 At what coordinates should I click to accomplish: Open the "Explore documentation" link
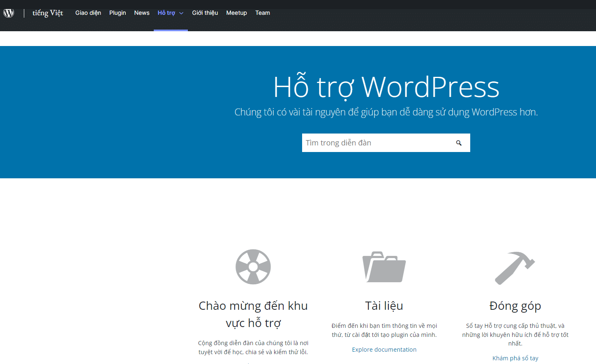(x=384, y=349)
